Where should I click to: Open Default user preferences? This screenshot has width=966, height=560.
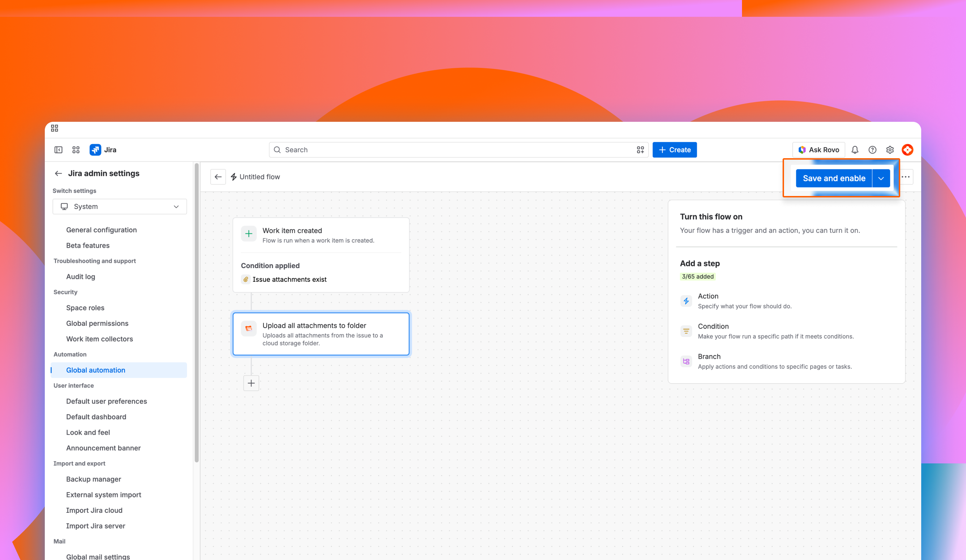pos(106,401)
